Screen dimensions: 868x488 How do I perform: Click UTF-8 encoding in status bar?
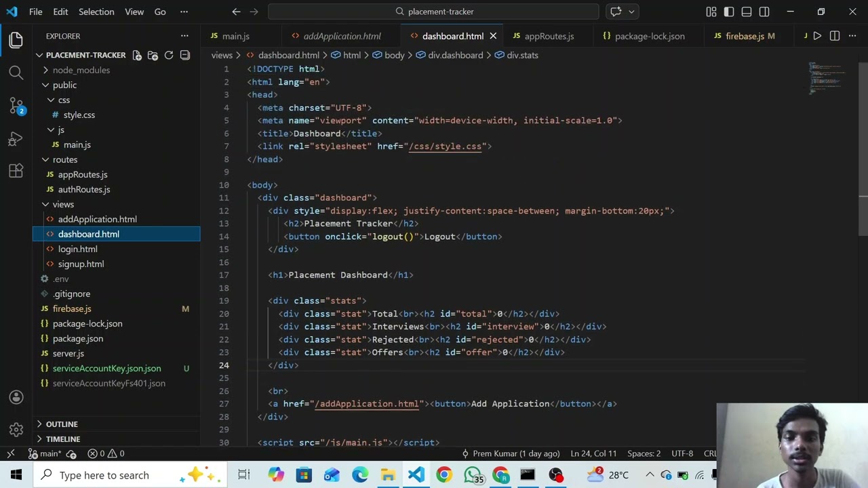[x=682, y=453]
